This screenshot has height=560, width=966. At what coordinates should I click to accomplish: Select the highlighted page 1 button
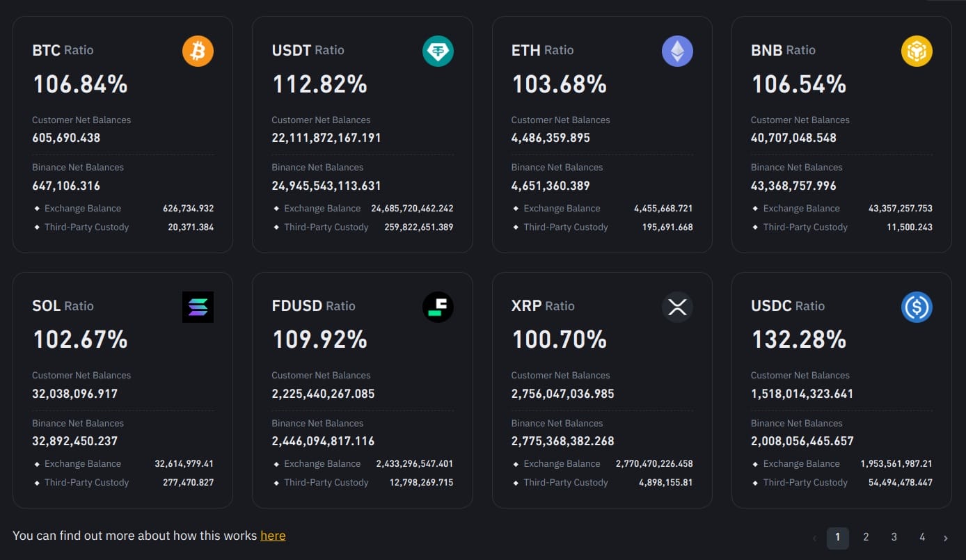[x=838, y=537]
